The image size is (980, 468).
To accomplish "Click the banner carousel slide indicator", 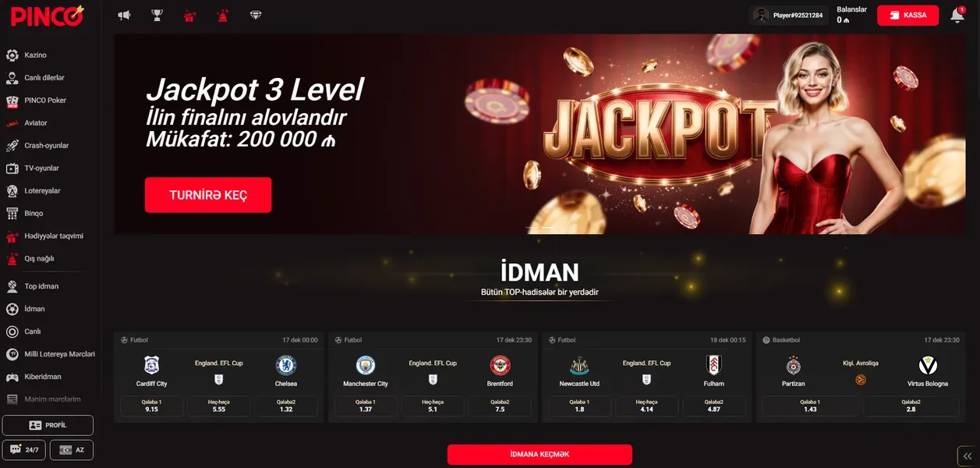I will [540, 228].
